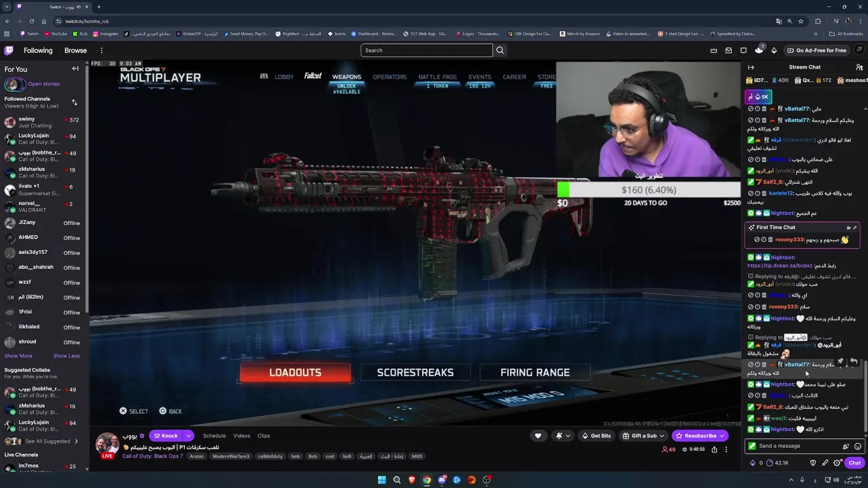Share the stream with share icon

(714, 449)
